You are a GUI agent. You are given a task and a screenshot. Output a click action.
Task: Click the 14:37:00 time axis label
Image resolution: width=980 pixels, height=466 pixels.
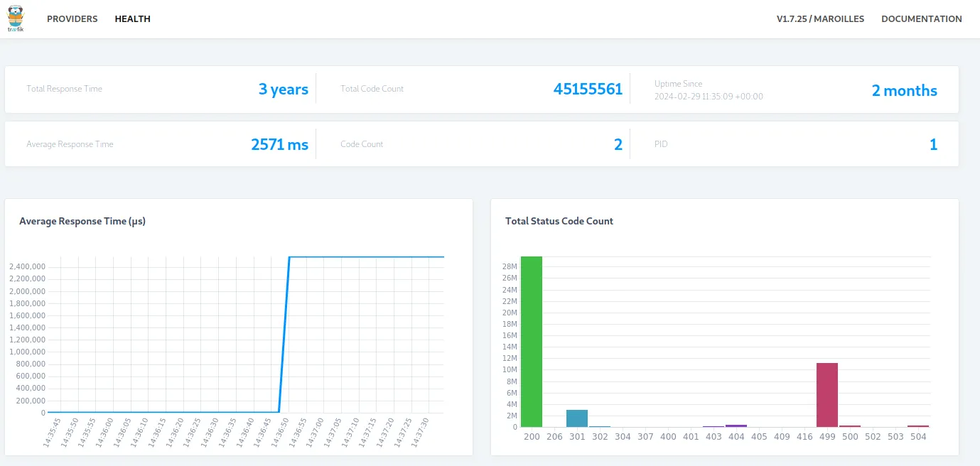pos(316,433)
